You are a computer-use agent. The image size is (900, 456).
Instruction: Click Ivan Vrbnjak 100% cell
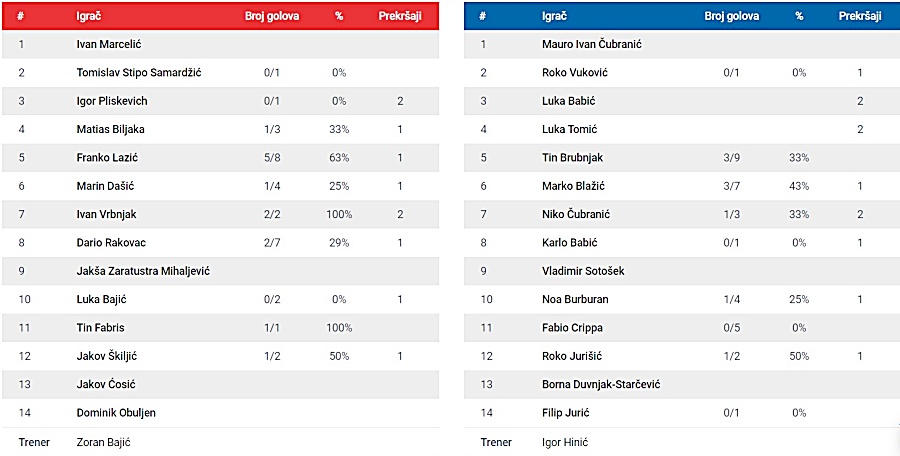[339, 214]
